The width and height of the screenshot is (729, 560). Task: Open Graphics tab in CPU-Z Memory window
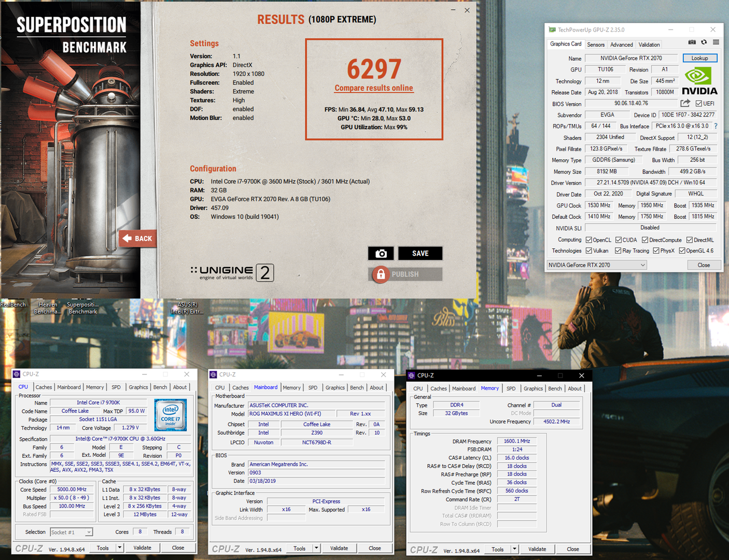[533, 389]
